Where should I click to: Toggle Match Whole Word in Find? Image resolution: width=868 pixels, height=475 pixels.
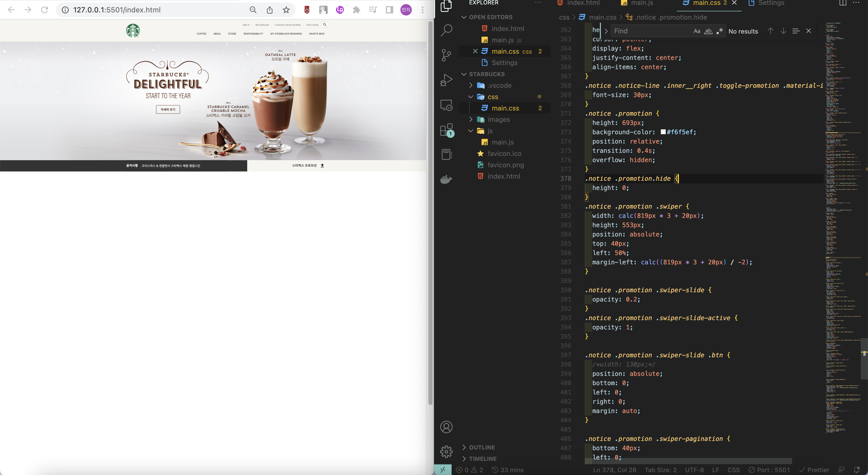[708, 31]
